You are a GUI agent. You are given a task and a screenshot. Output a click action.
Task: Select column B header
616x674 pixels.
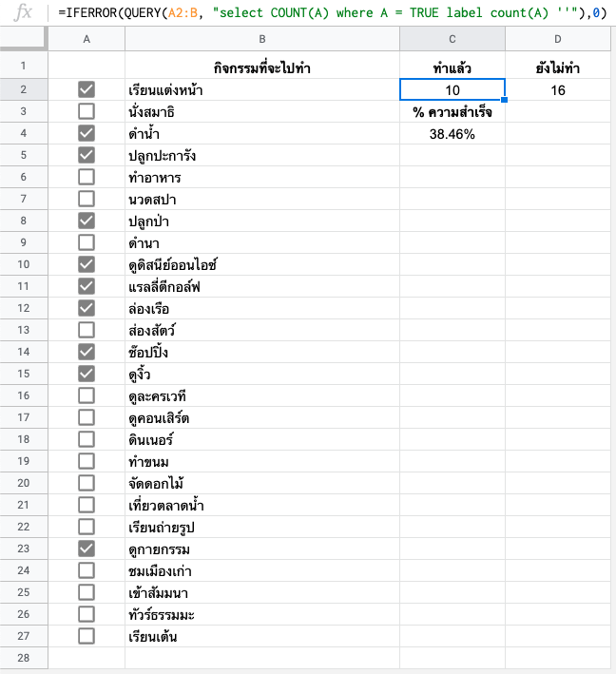click(x=262, y=39)
